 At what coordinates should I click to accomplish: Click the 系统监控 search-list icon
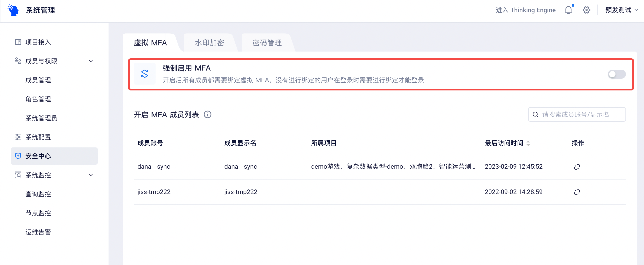18,175
